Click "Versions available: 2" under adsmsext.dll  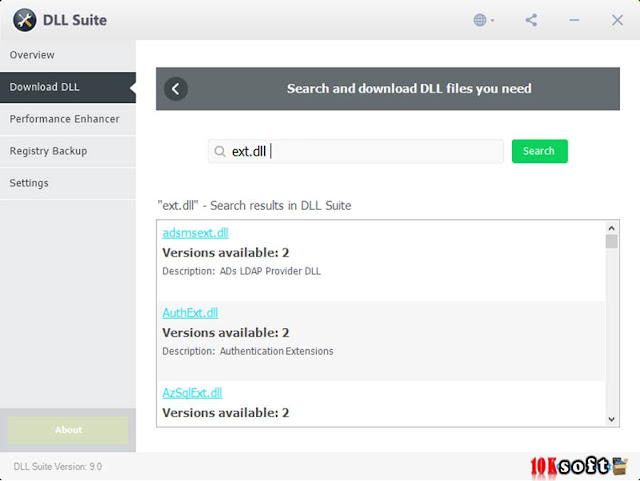click(226, 253)
